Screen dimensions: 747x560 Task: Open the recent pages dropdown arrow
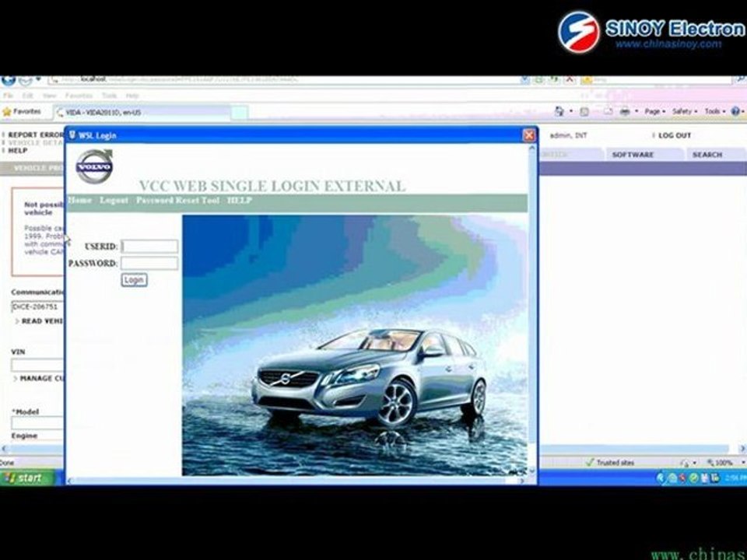pyautogui.click(x=38, y=79)
